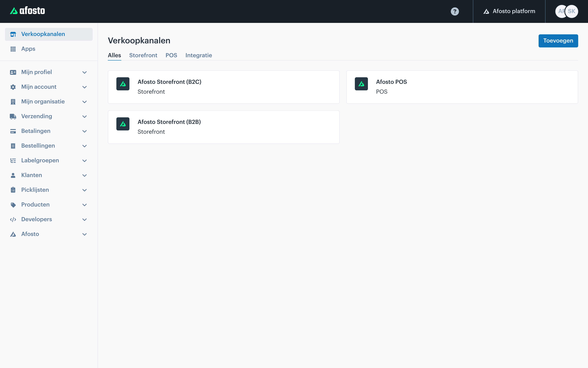
Task: Click the Betalingen credit card icon
Action: coord(13,131)
